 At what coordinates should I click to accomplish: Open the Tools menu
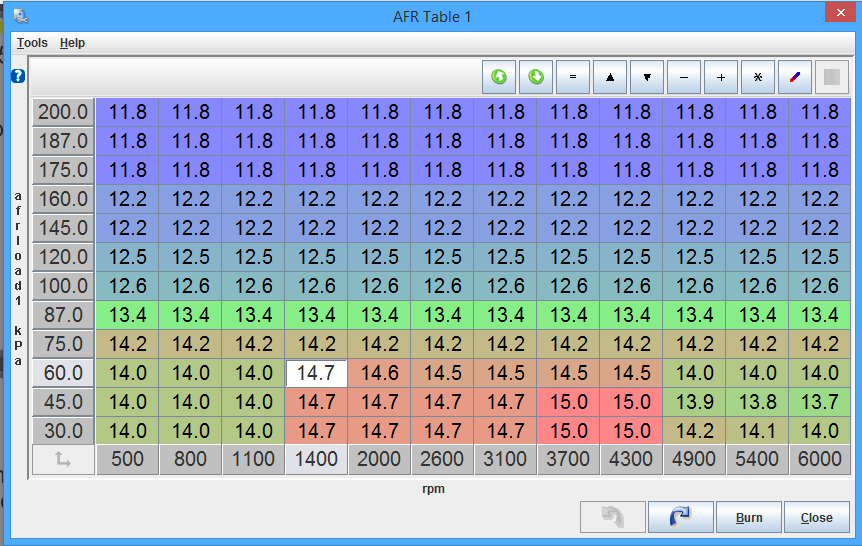coord(32,43)
